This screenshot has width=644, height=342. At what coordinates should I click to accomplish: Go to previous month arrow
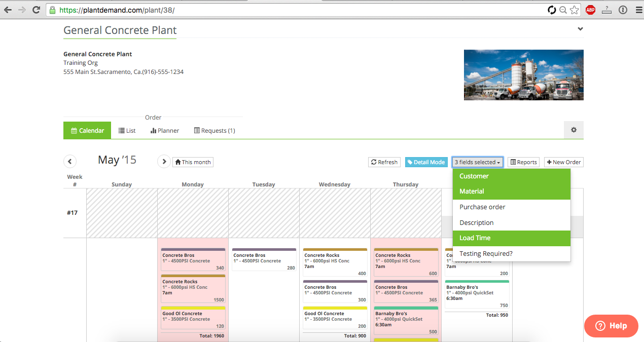click(x=70, y=162)
